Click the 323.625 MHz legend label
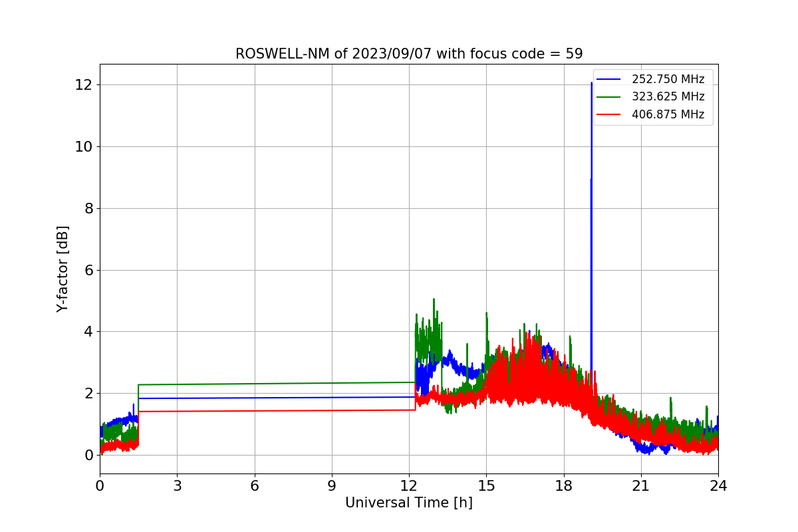Viewport: 798px width, 532px height. click(668, 97)
